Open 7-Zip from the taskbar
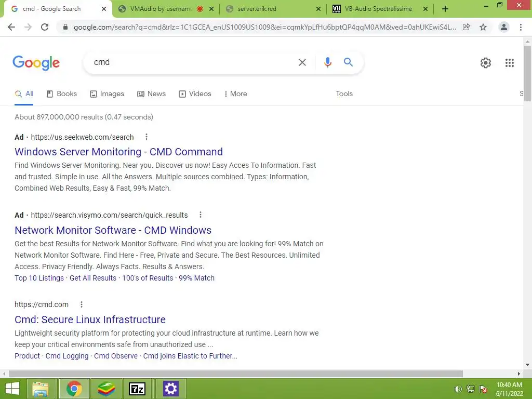 137,389
